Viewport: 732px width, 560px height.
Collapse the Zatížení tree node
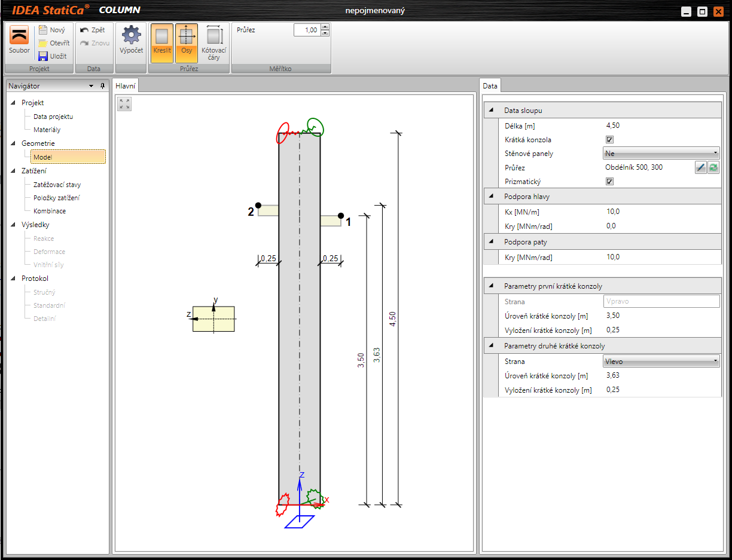pyautogui.click(x=13, y=171)
